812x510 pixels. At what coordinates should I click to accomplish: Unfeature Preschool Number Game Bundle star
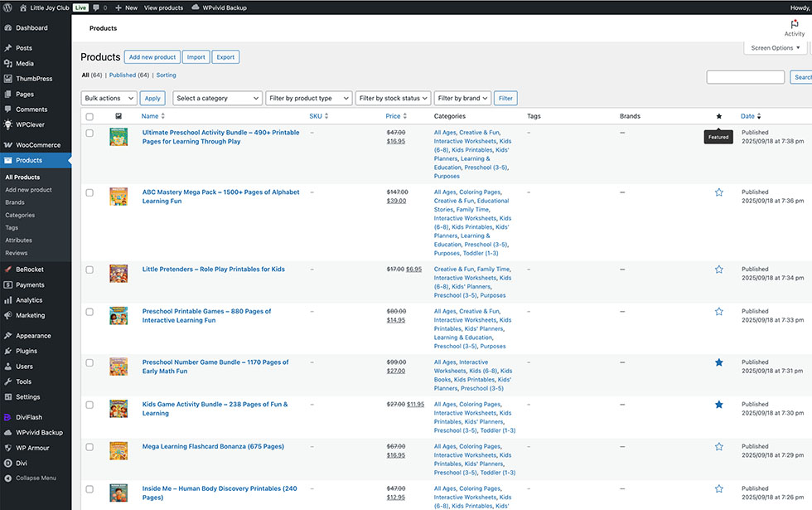click(718, 362)
